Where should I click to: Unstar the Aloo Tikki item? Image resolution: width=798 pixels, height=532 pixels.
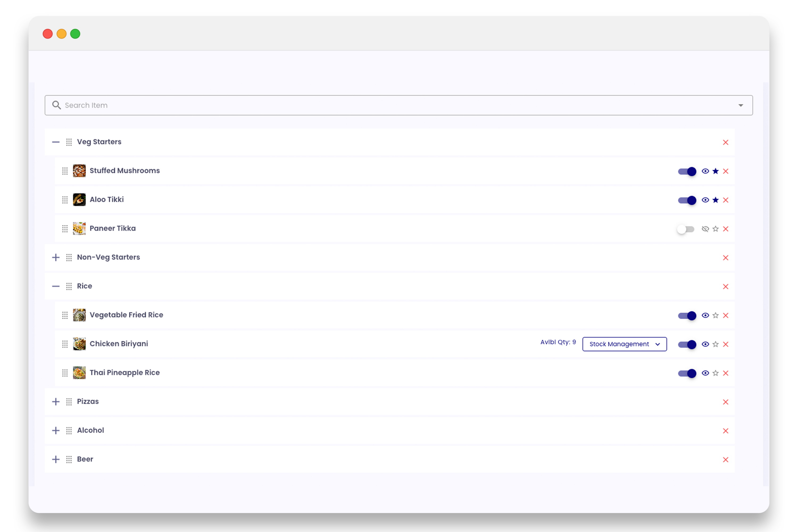point(716,200)
